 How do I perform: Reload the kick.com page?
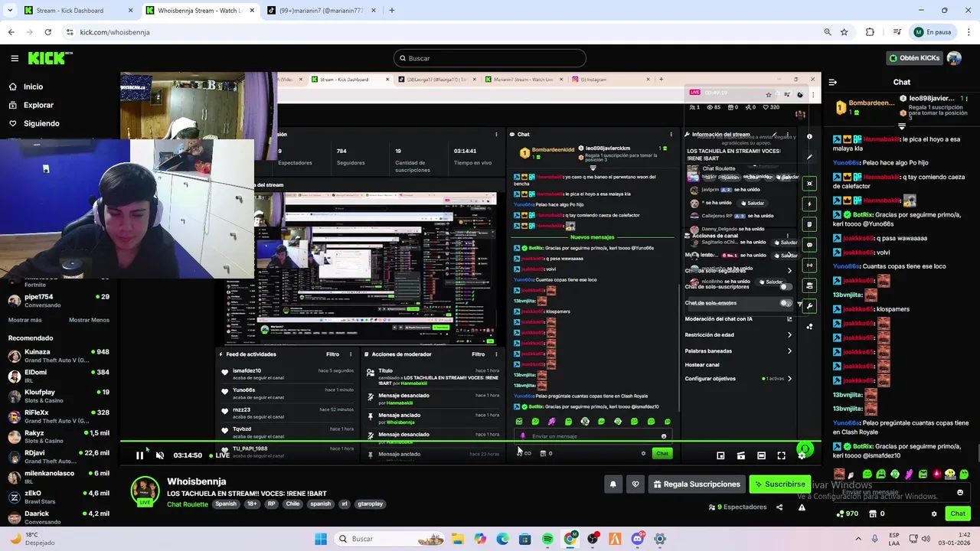click(x=47, y=32)
